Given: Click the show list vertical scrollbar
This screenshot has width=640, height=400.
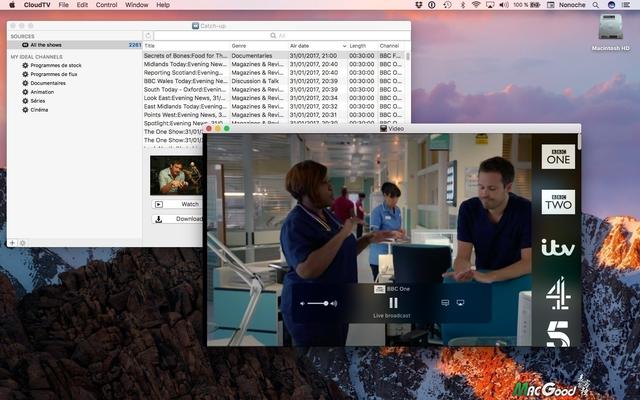Looking at the screenshot, I should 408,56.
